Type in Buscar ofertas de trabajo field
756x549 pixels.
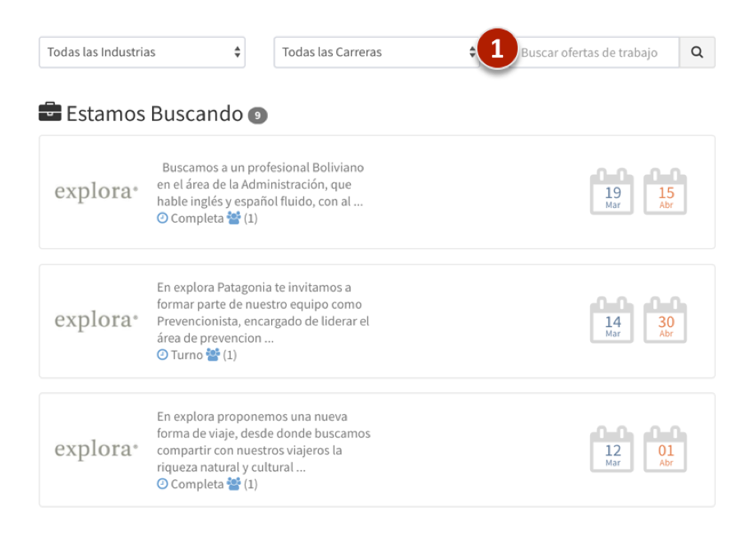(596, 53)
